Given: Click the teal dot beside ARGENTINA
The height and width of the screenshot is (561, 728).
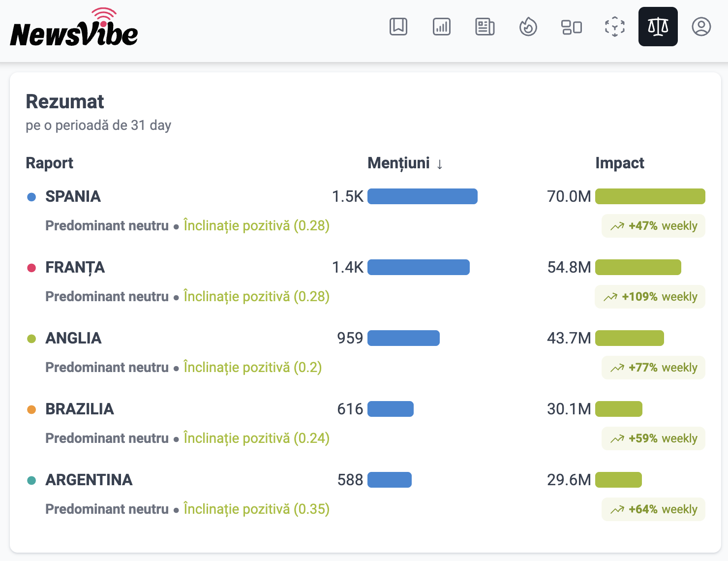Looking at the screenshot, I should click(x=31, y=480).
